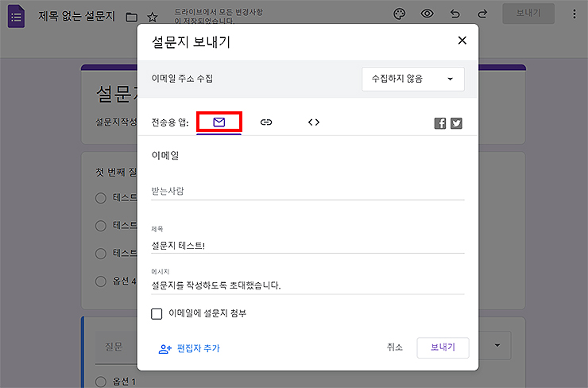588x388 pixels.
Task: Close the 설문지 보내기 dialog
Action: pos(462,41)
